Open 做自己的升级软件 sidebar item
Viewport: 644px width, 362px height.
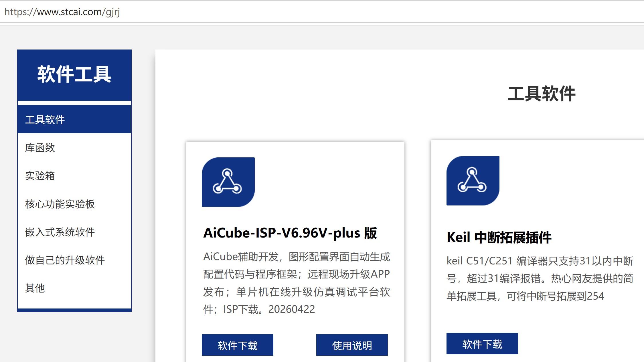point(74,260)
